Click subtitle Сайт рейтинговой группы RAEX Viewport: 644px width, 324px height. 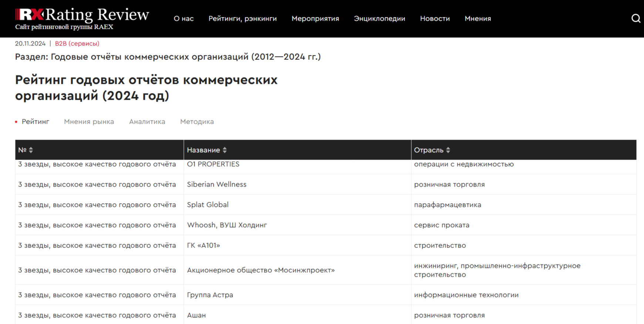pyautogui.click(x=64, y=27)
